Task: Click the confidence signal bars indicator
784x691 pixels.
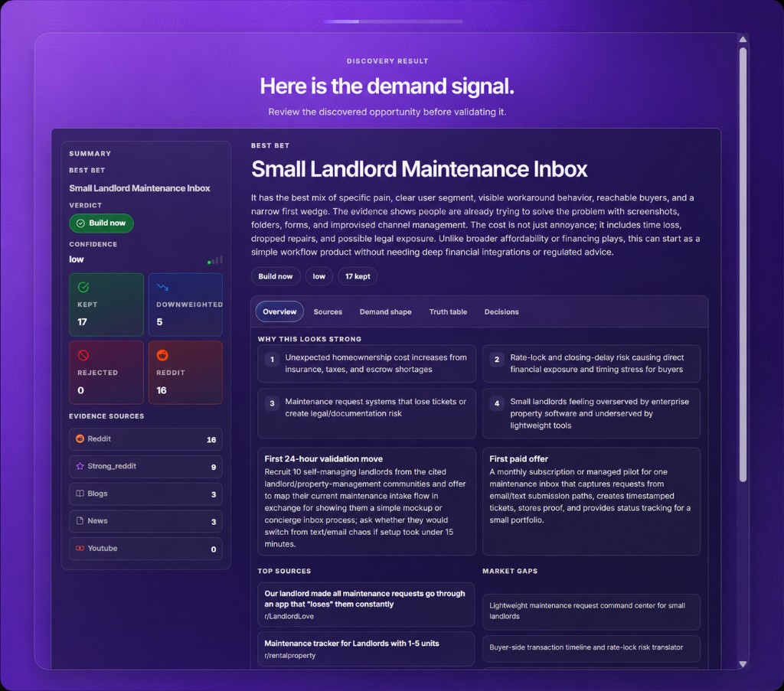Action: pos(215,260)
